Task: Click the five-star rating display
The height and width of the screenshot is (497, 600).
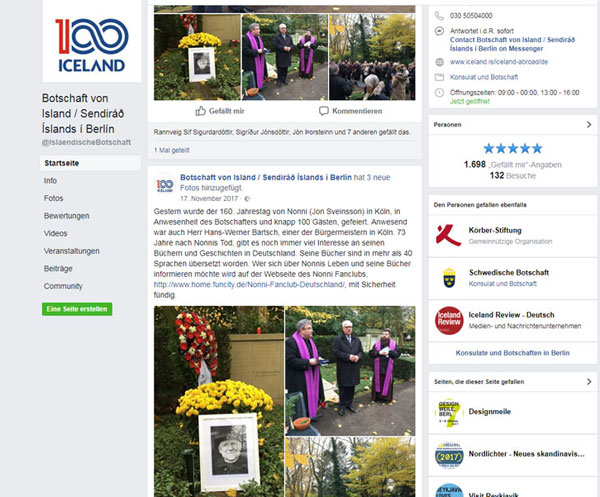Action: pyautogui.click(x=512, y=148)
